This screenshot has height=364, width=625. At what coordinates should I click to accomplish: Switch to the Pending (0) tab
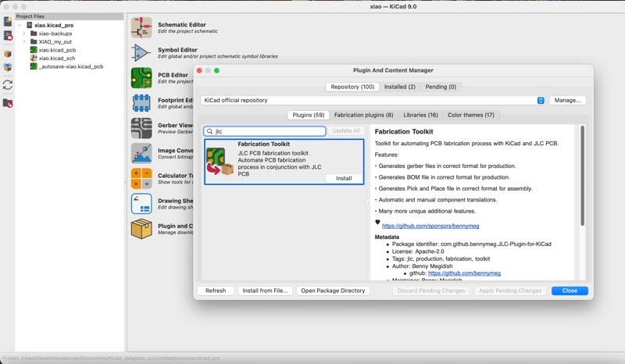[x=441, y=87]
